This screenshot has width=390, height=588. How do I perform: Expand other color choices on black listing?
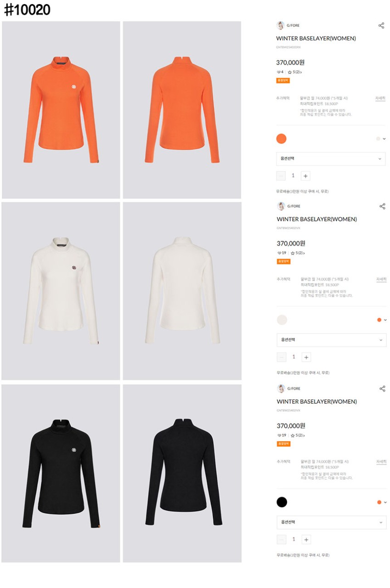tap(382, 502)
